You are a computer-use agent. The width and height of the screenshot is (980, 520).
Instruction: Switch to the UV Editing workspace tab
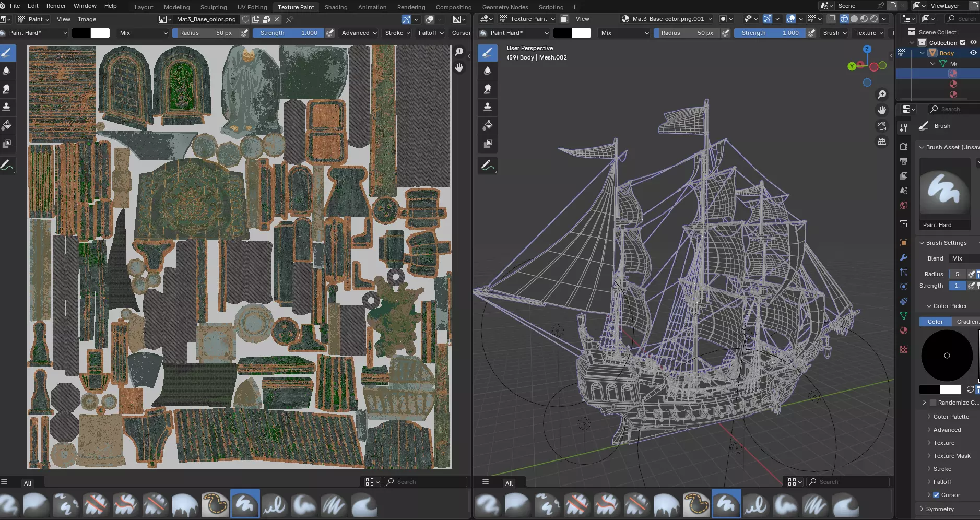tap(252, 7)
